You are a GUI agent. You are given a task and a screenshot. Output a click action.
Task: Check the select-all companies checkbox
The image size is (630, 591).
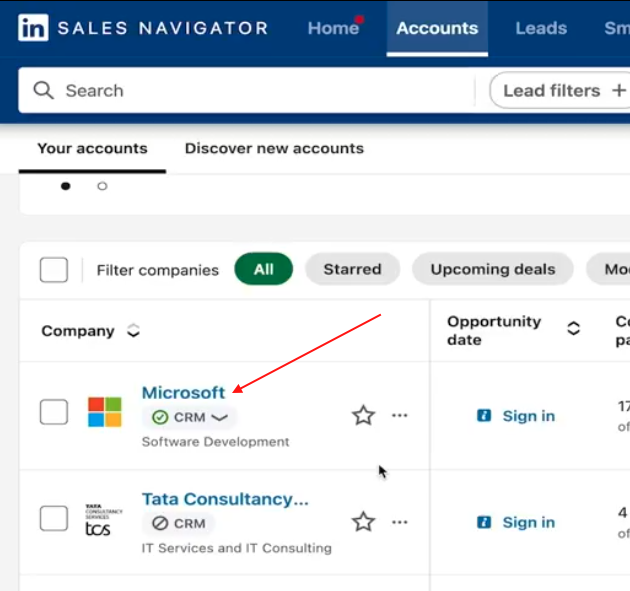click(54, 270)
